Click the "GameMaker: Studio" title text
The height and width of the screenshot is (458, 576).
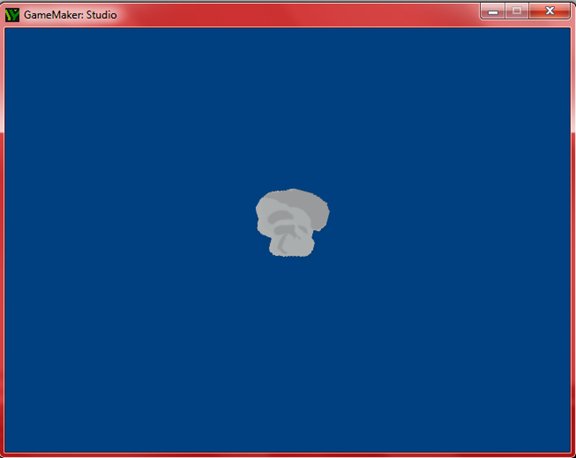70,15
